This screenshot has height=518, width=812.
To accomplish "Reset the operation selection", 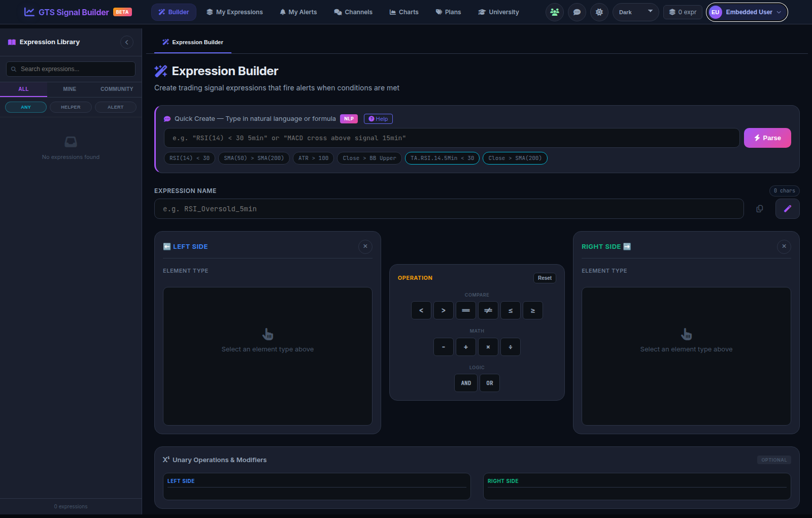I will point(545,278).
